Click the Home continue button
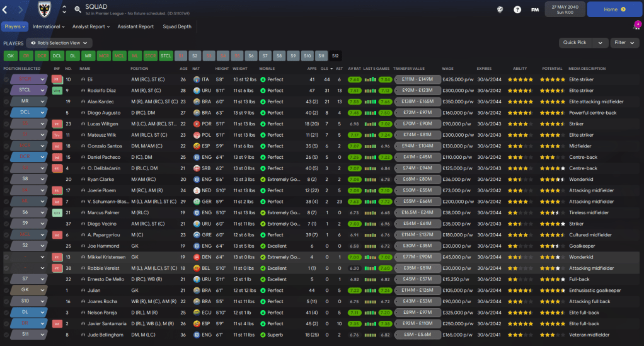This screenshot has width=644, height=346. pos(614,9)
